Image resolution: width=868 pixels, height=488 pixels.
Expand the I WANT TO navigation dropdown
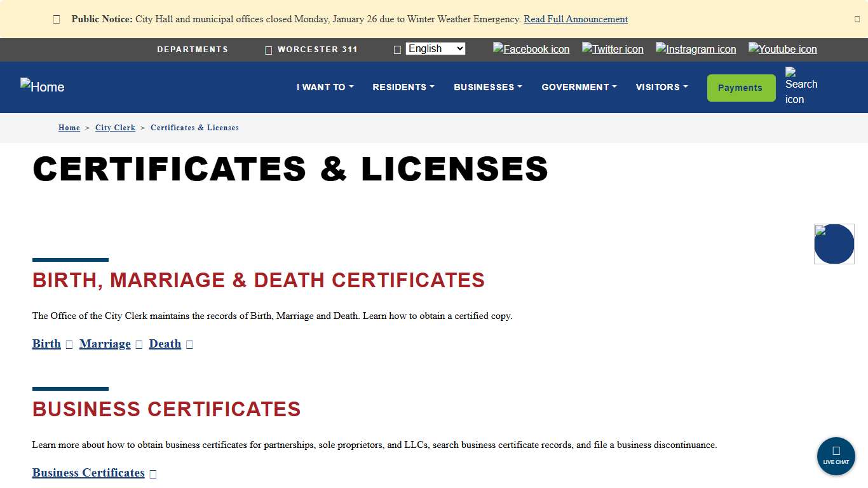point(325,87)
